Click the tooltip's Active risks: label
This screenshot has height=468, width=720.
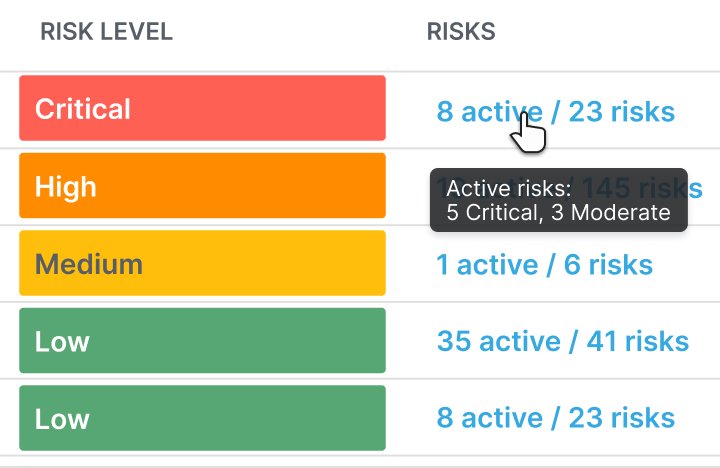(508, 188)
